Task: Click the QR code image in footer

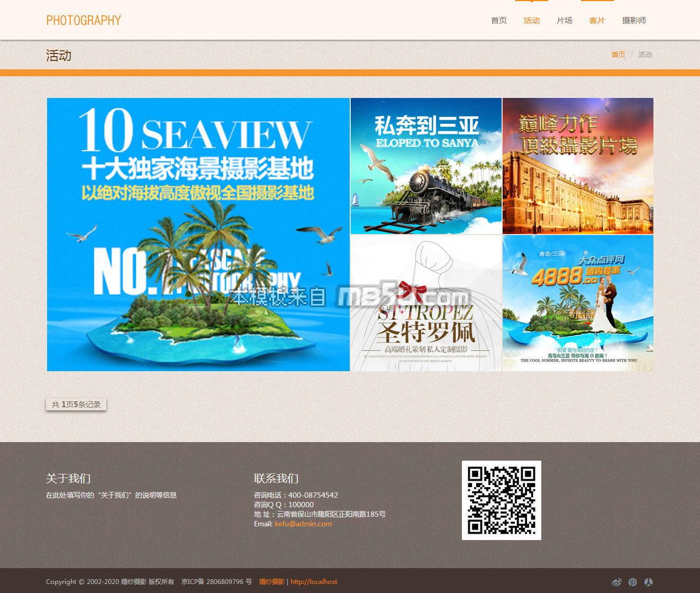Action: point(501,500)
